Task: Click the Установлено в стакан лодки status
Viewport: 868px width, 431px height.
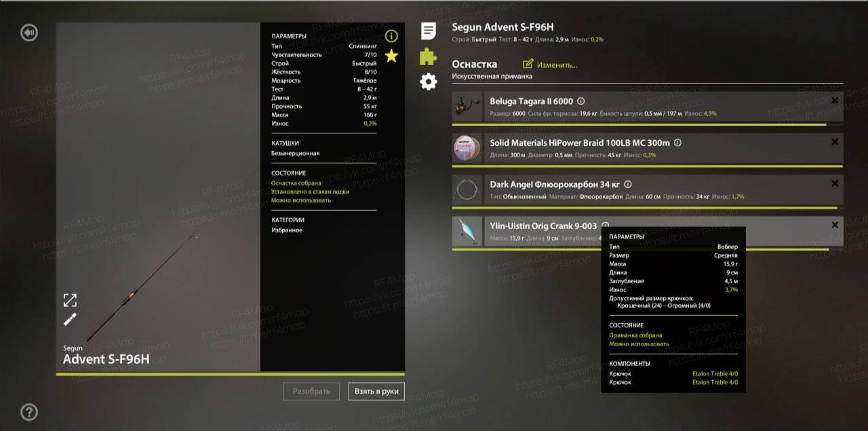Action: (311, 192)
